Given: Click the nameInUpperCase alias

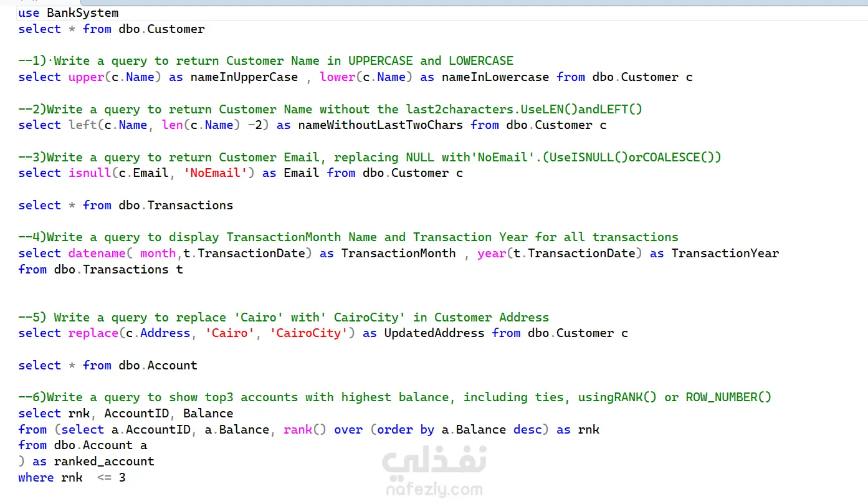Looking at the screenshot, I should coord(244,77).
